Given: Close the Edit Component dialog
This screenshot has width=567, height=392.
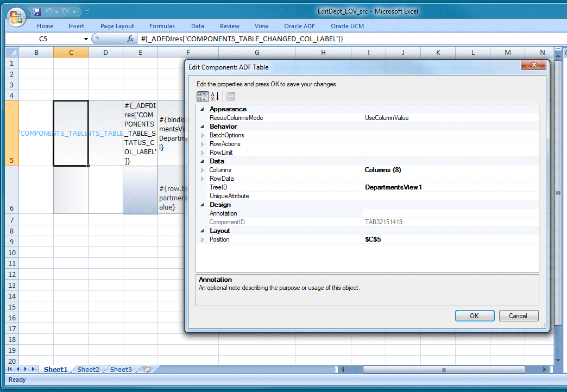Looking at the screenshot, I should (533, 65).
